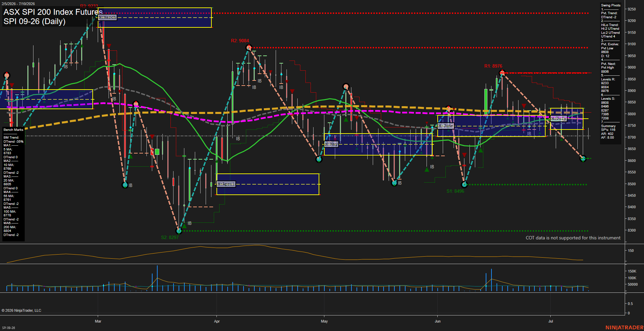Click the 'Swing Pivots' panel heading

click(611, 5)
